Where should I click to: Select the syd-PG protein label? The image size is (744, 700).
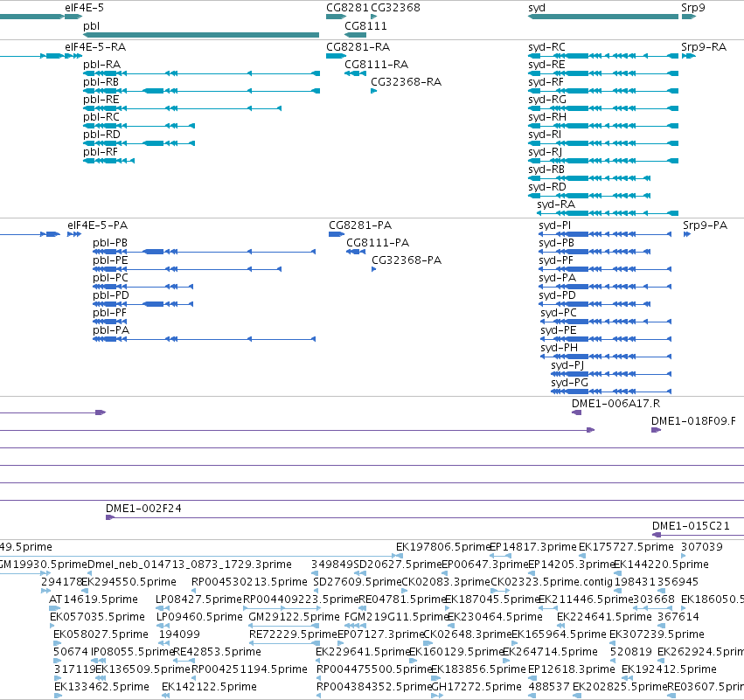click(569, 383)
